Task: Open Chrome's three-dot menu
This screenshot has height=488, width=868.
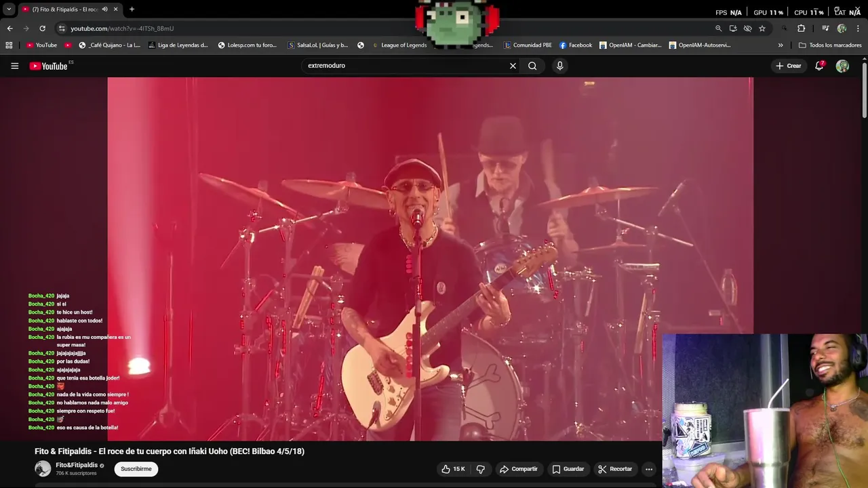Action: coord(859,28)
